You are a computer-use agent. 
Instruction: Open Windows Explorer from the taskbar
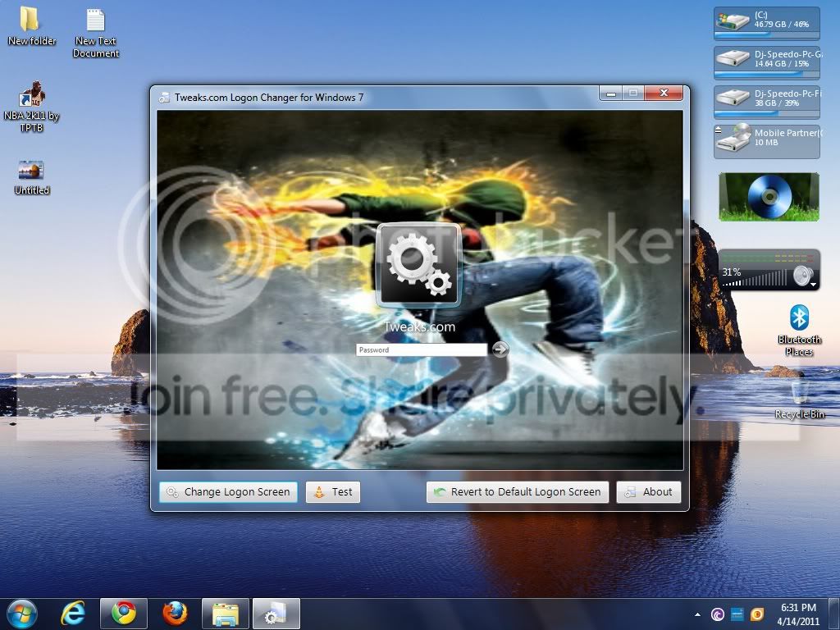[226, 614]
